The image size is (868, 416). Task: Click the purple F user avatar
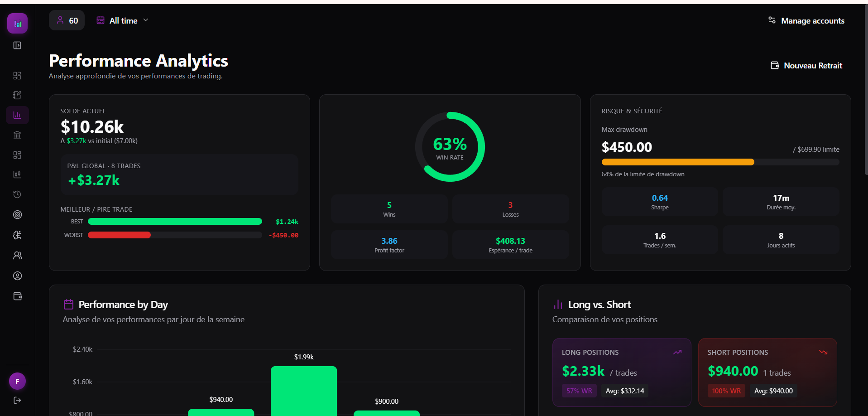[x=17, y=381]
